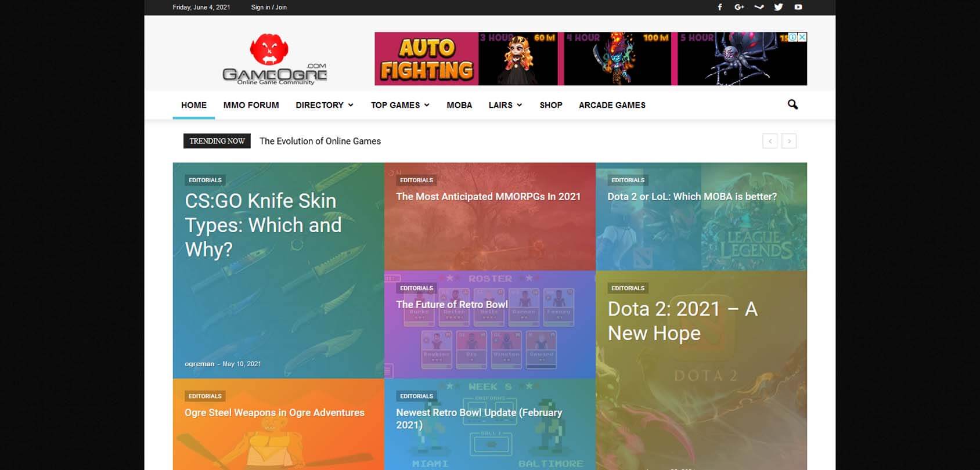Click the May 10, 2021 post date

pyautogui.click(x=242, y=364)
